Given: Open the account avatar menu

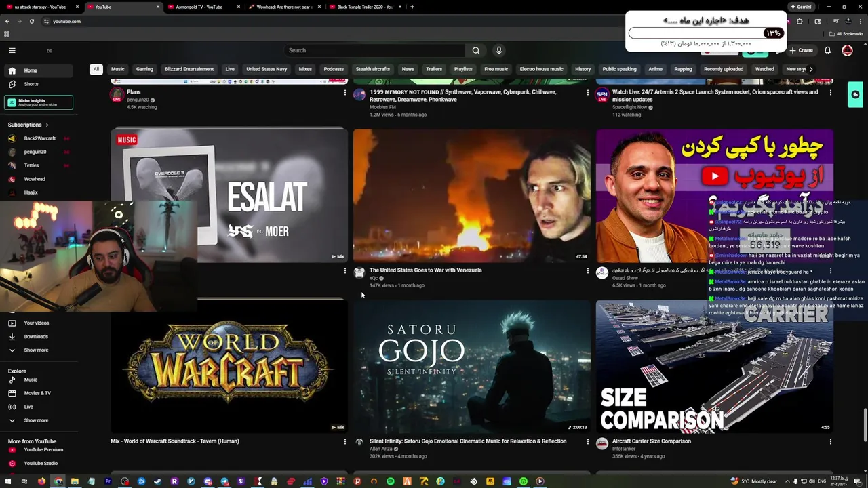Looking at the screenshot, I should pos(847,50).
